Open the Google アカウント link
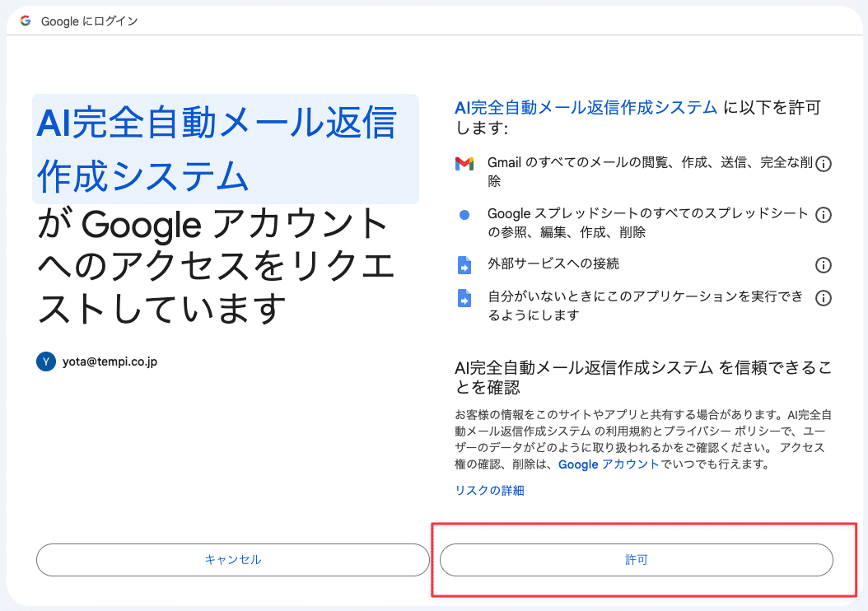 609,464
